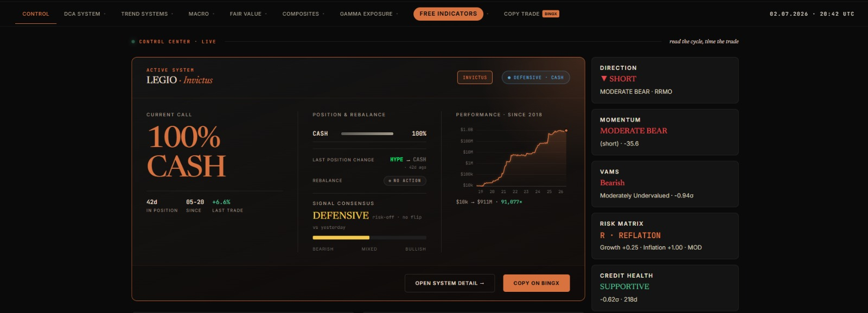
Task: Click the 'BEARISH' gauge label
Action: [323, 249]
